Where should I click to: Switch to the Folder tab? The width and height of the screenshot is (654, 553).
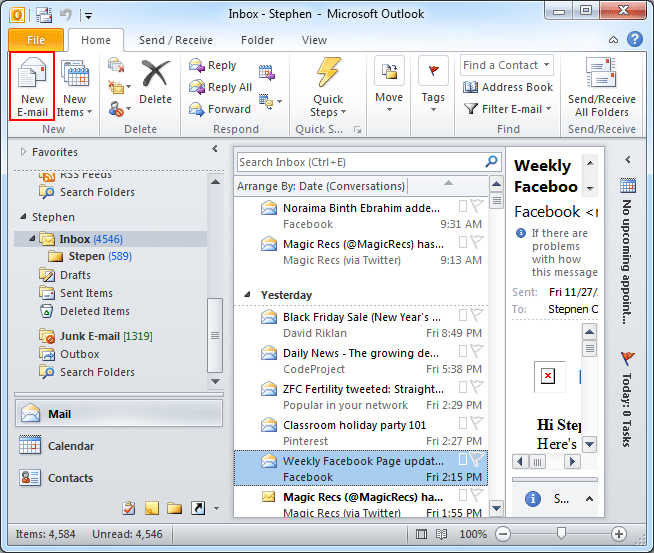click(x=257, y=40)
